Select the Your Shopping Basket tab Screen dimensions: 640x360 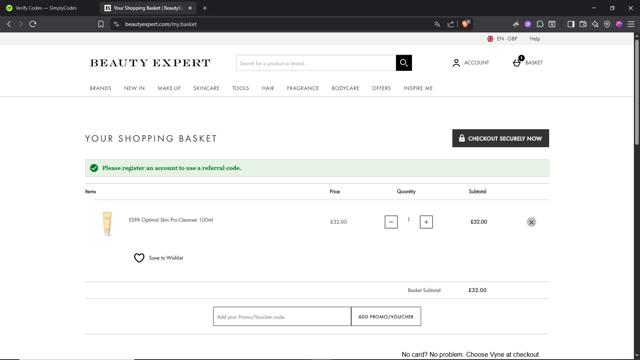[x=147, y=8]
